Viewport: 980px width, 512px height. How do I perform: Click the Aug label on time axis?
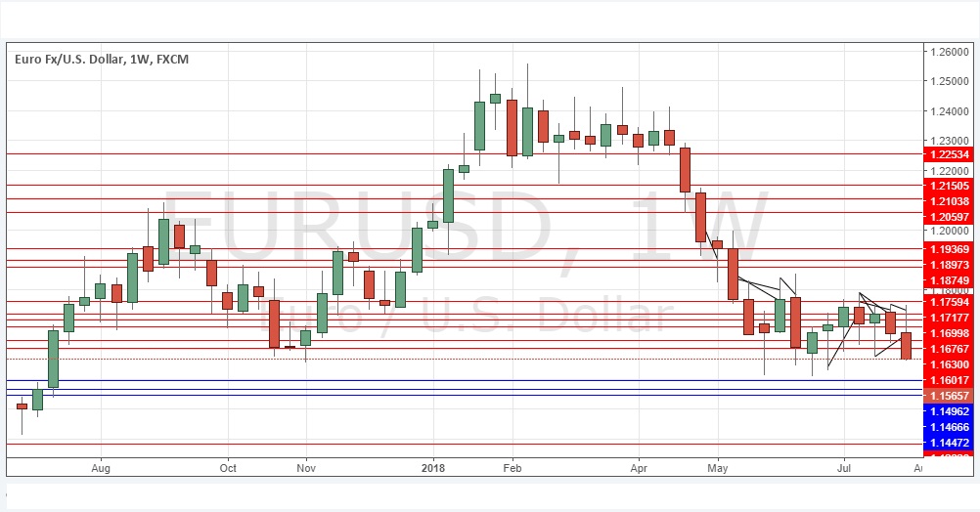(100, 468)
